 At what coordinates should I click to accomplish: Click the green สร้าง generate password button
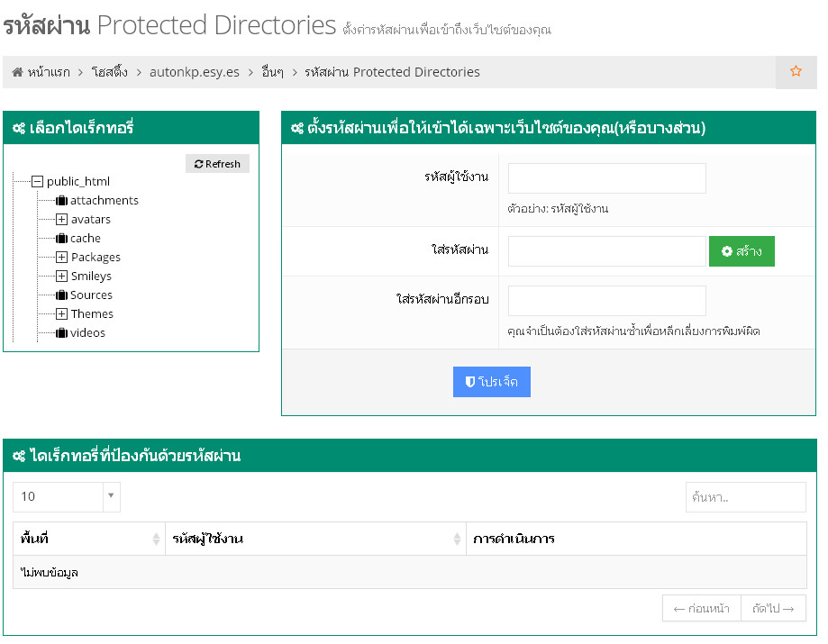[742, 251]
